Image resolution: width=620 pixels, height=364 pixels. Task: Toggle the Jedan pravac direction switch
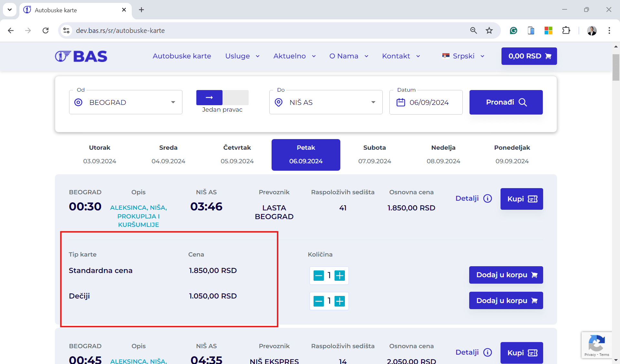(x=222, y=97)
